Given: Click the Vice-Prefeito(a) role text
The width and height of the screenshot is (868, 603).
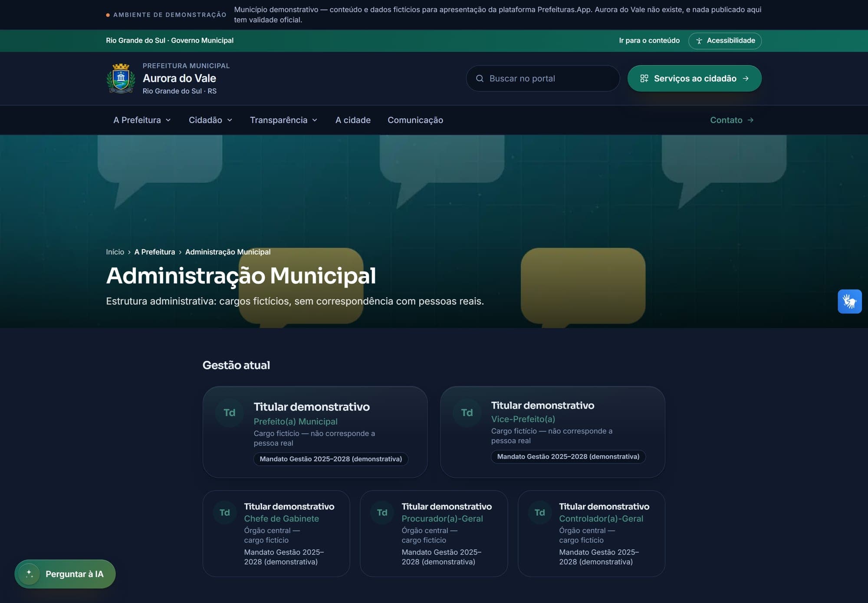Looking at the screenshot, I should pyautogui.click(x=523, y=419).
